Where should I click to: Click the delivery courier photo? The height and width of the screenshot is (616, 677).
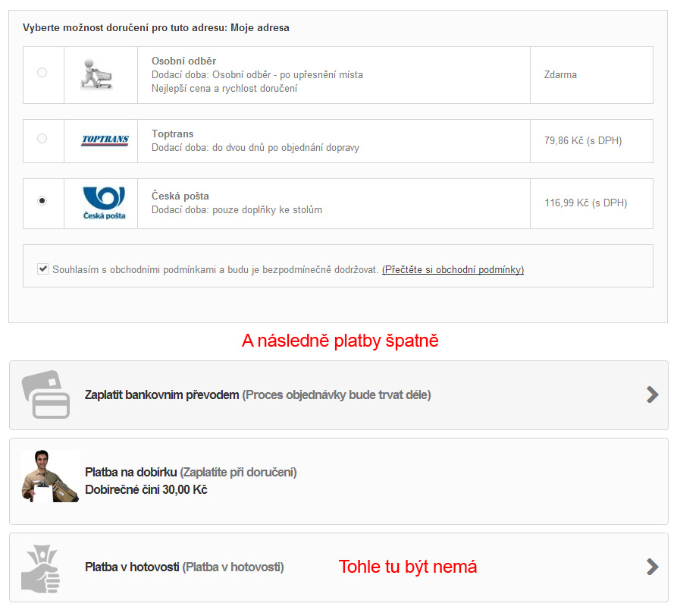click(x=50, y=476)
